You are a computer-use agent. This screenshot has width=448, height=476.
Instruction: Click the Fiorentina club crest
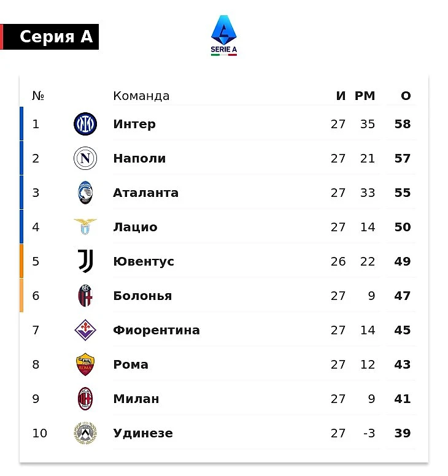pyautogui.click(x=85, y=331)
